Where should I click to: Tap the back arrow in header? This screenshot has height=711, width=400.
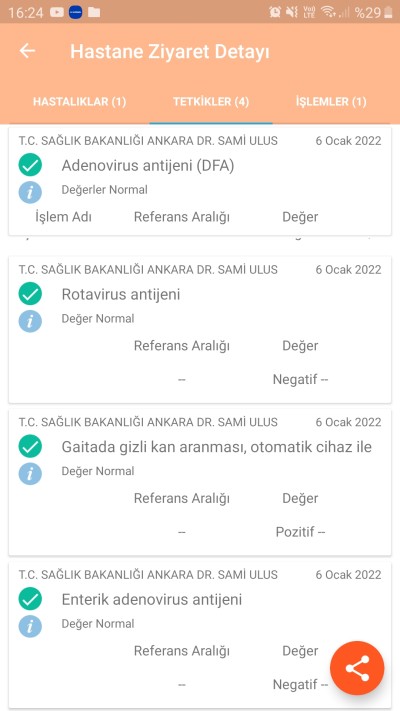pos(27,51)
